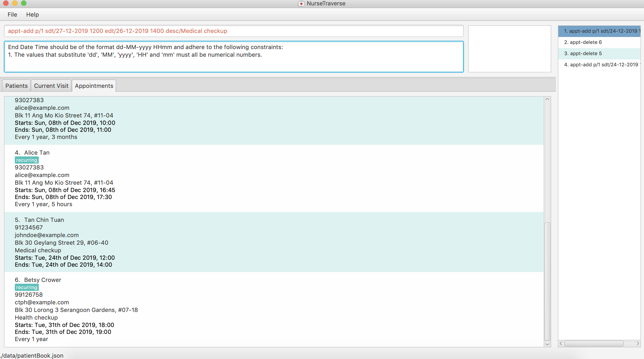Click 'Ends: Tue, 24th of Dec 2019, 14:00'
This screenshot has height=359, width=644.
point(63,265)
